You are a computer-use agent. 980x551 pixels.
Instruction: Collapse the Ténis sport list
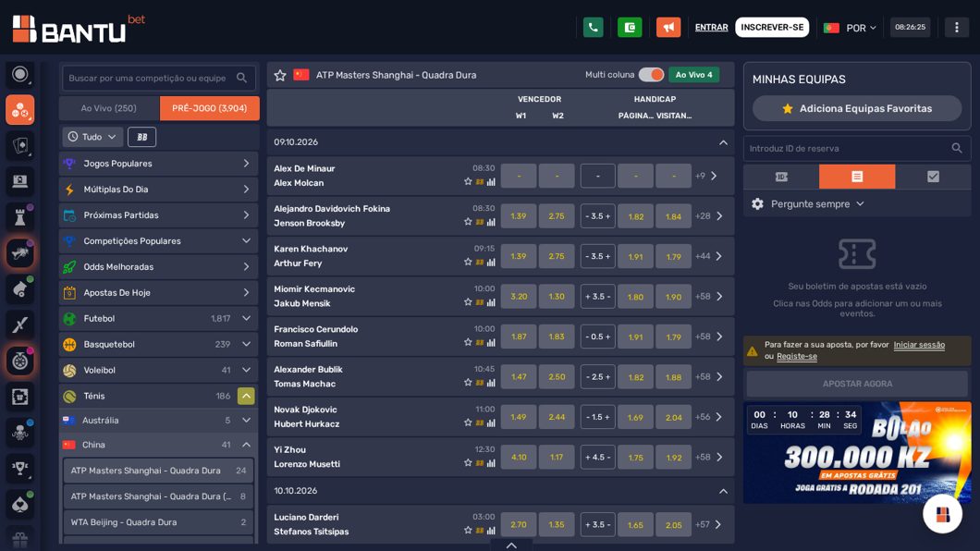pos(246,396)
